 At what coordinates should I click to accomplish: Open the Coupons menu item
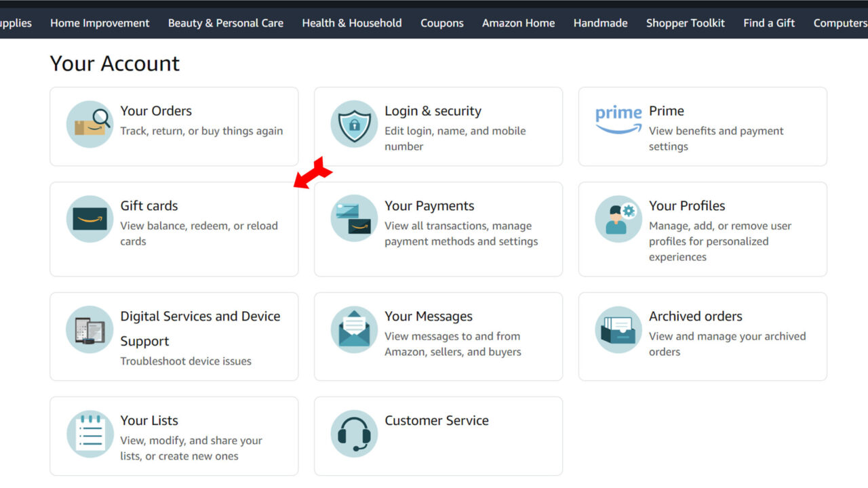pyautogui.click(x=441, y=22)
